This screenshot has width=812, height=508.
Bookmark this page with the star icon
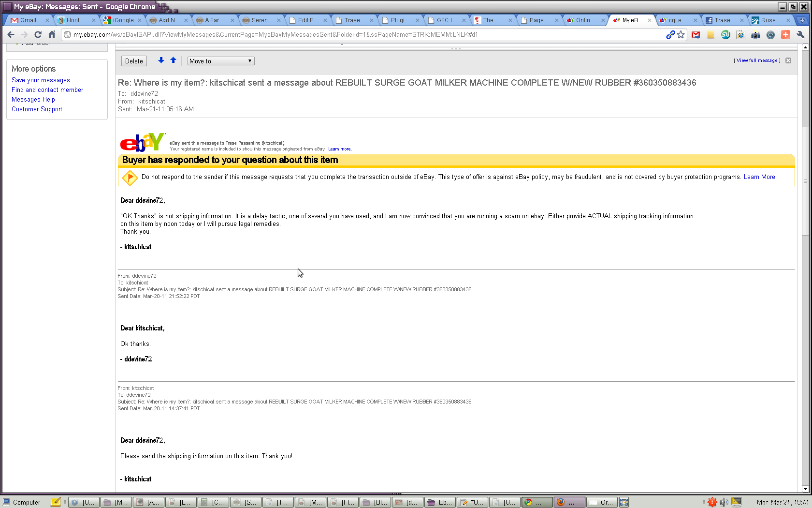tap(681, 34)
